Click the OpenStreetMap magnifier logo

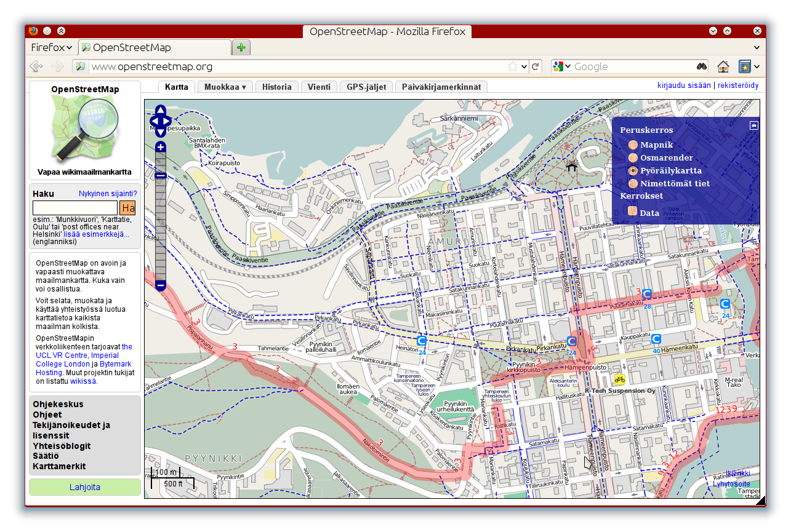[x=85, y=130]
